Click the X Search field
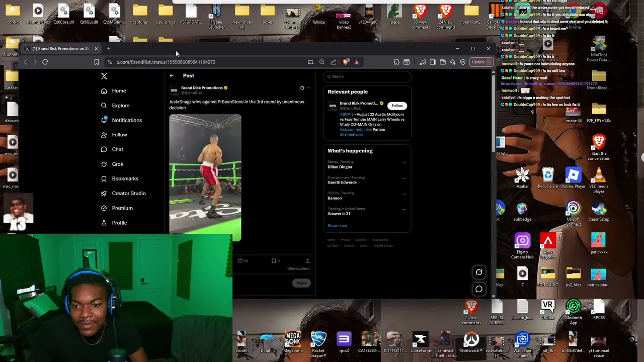This screenshot has width=644, height=362. tap(367, 76)
